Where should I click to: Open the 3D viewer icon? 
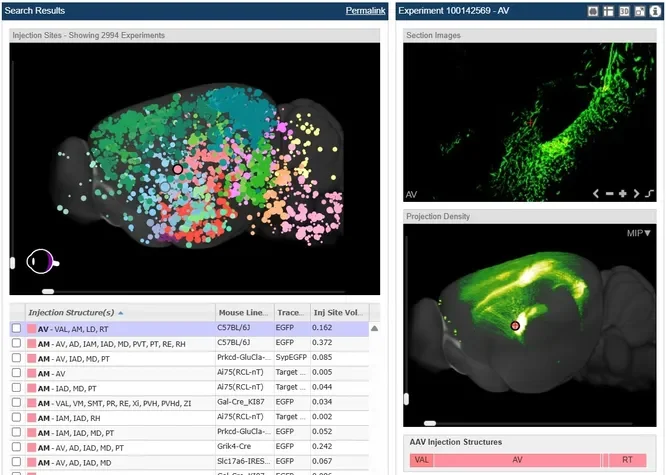(623, 10)
